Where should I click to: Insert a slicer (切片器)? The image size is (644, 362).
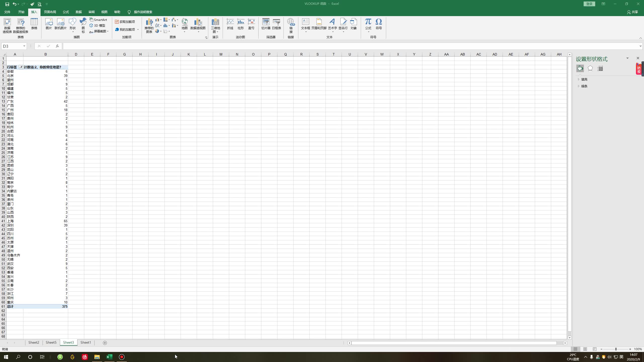[x=266, y=24]
